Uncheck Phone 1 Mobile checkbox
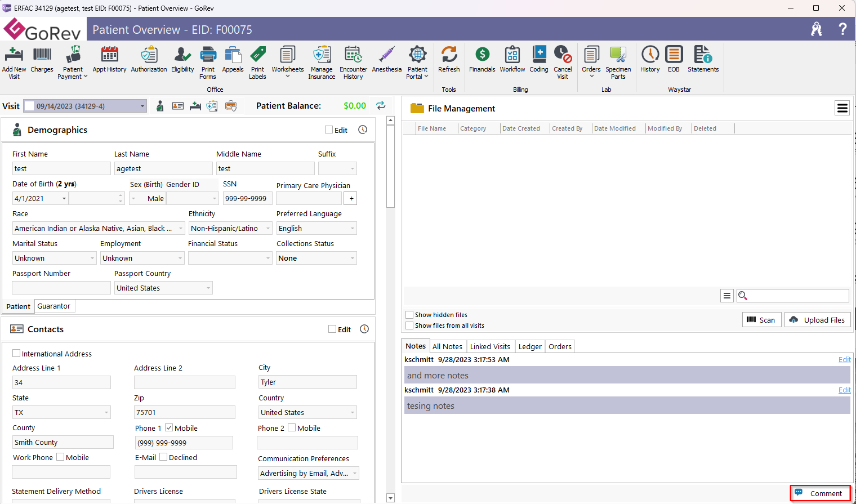856x504 pixels. 169,427
